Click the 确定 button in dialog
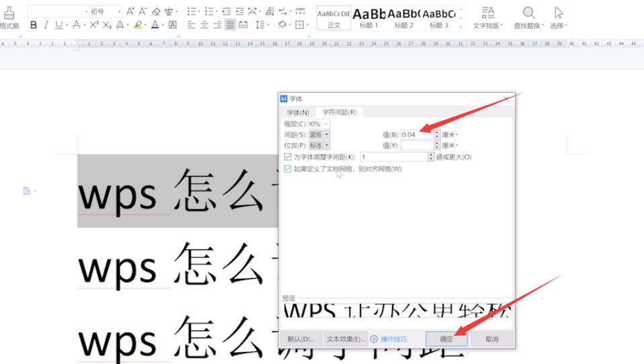The height and width of the screenshot is (364, 644). click(446, 339)
